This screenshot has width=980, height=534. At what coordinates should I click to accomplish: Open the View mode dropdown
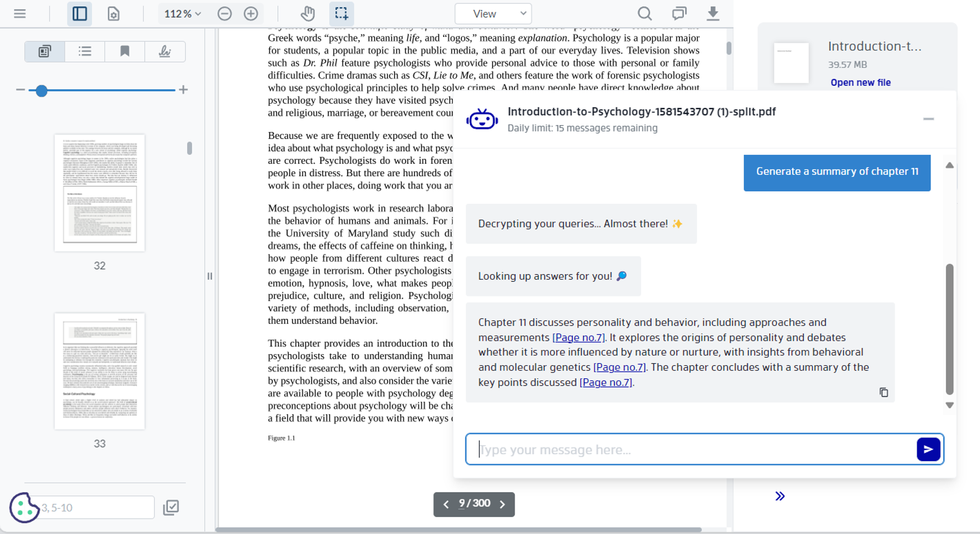click(493, 14)
